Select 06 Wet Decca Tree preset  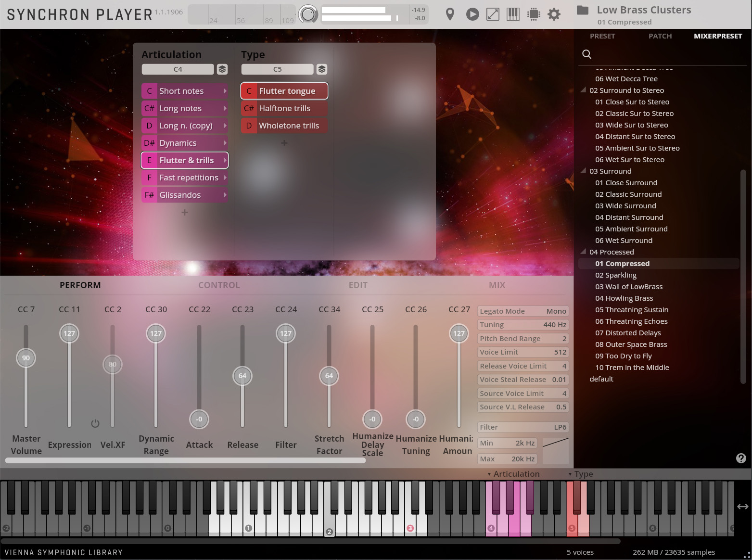(x=626, y=79)
